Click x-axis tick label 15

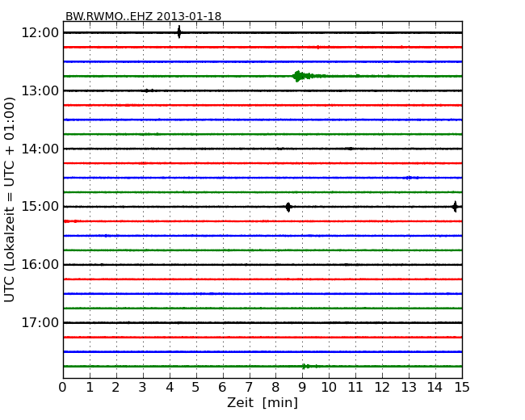point(462,388)
